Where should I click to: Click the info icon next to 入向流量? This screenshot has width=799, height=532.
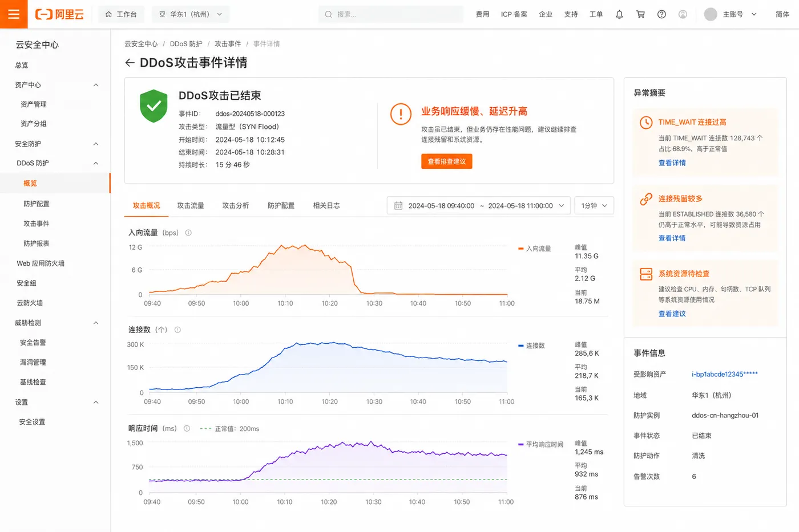(188, 233)
